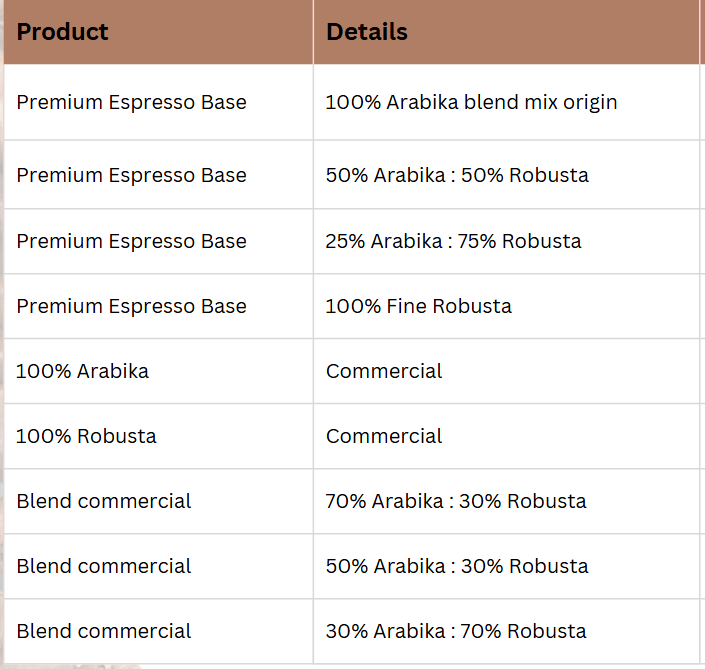Image resolution: width=705 pixels, height=669 pixels.
Task: Click the Product column header
Action: click(63, 32)
